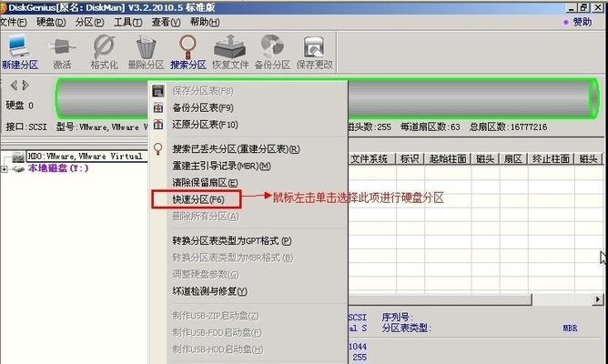Click 转换分区表类型为MBR格式 entry
Image resolution: width=608 pixels, height=364 pixels.
click(x=233, y=258)
